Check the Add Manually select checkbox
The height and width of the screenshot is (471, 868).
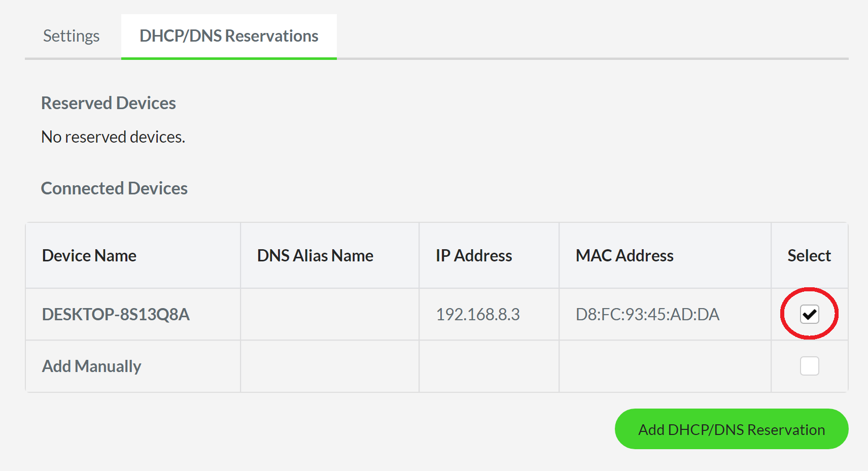809,365
